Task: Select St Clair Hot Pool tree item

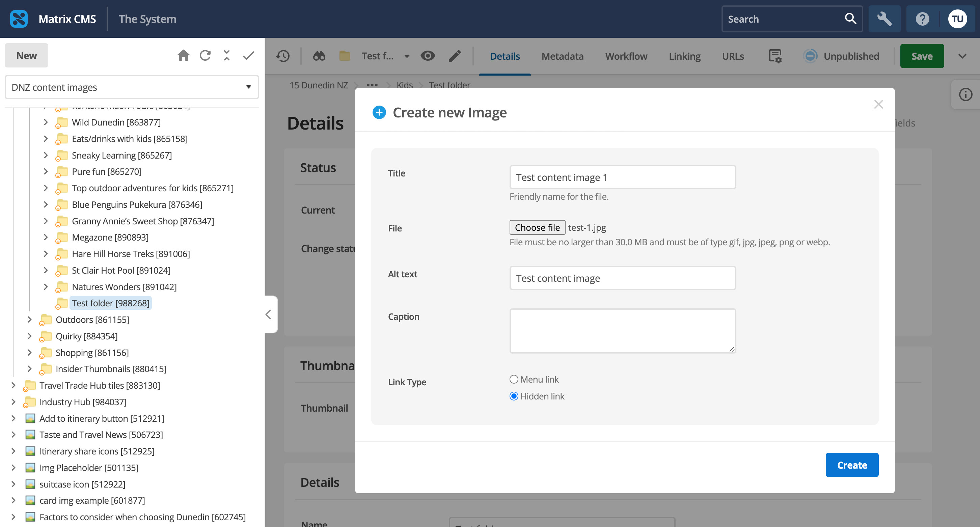Action: pos(121,270)
